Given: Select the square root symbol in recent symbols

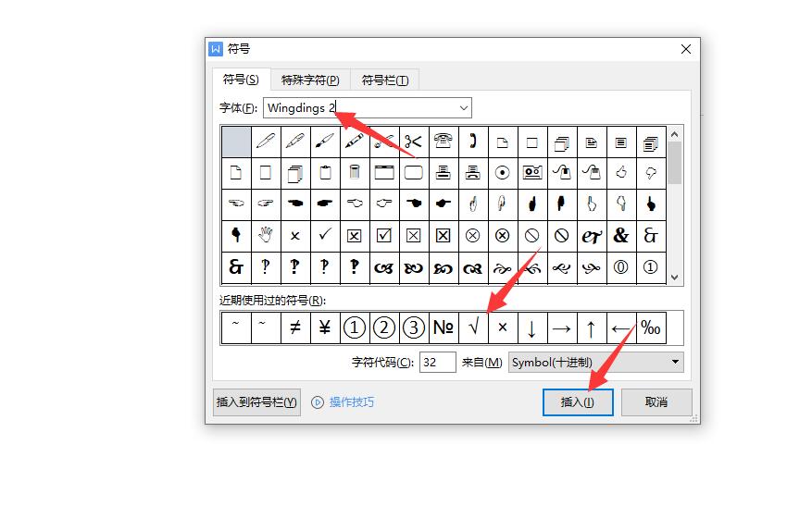Looking at the screenshot, I should [x=473, y=327].
